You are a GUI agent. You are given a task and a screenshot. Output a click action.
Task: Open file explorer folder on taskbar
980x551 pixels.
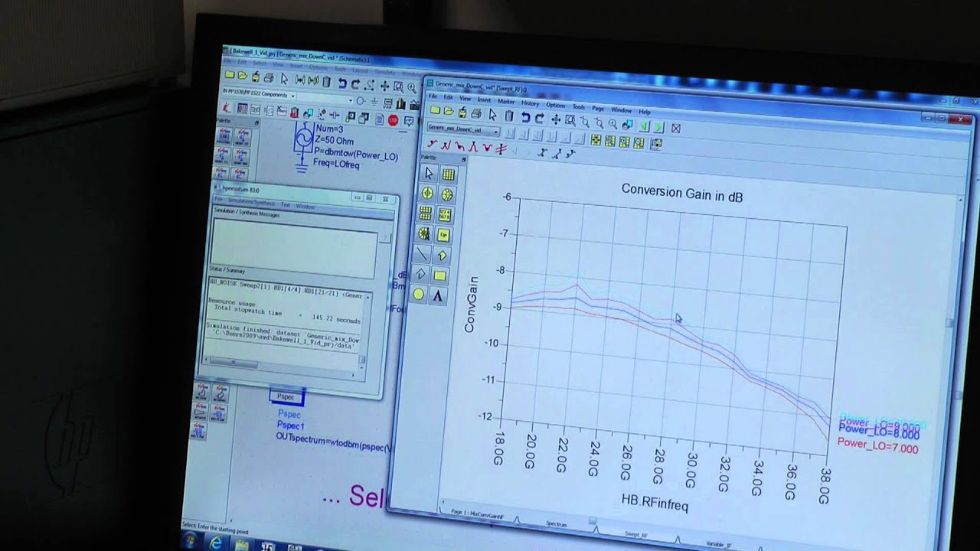(x=242, y=546)
